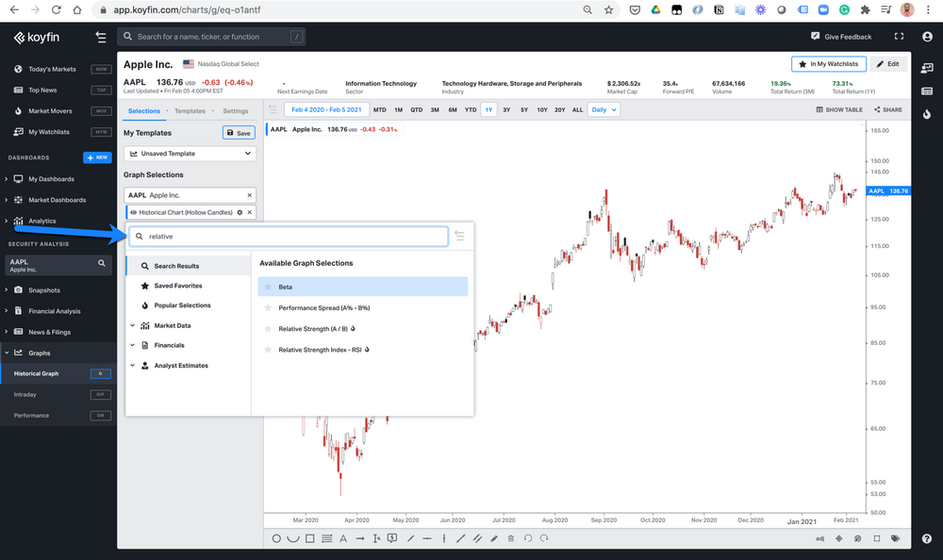Viewport: 943px width, 560px height.
Task: Choose the arrow drawing tool
Action: tap(361, 538)
